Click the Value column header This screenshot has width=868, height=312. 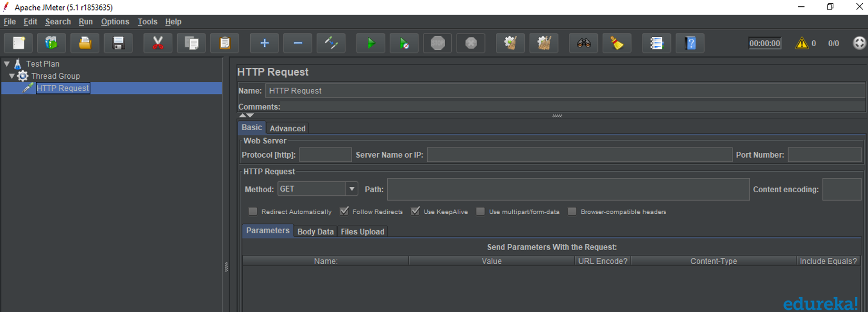coord(492,261)
